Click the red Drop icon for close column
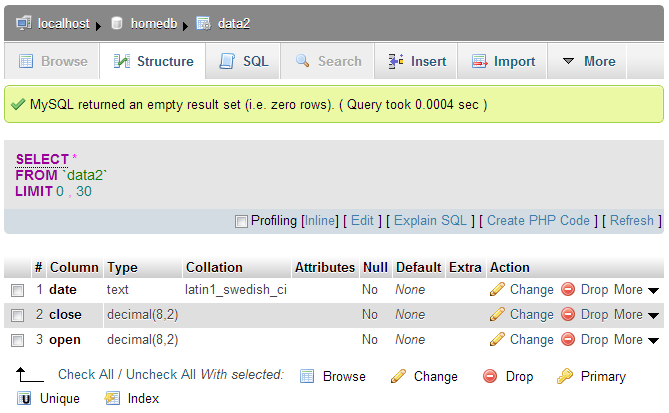The width and height of the screenshot is (669, 413). (568, 314)
